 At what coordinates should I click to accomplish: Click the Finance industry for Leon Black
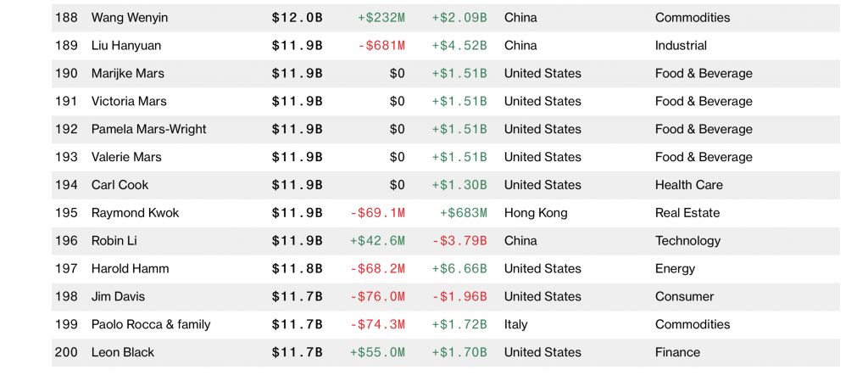pyautogui.click(x=677, y=353)
